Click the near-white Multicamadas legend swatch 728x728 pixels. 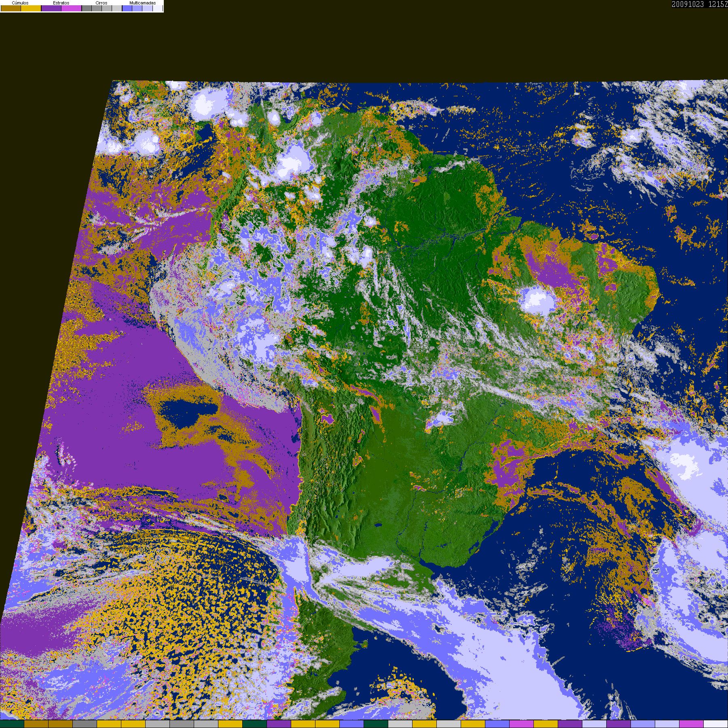[158, 8]
